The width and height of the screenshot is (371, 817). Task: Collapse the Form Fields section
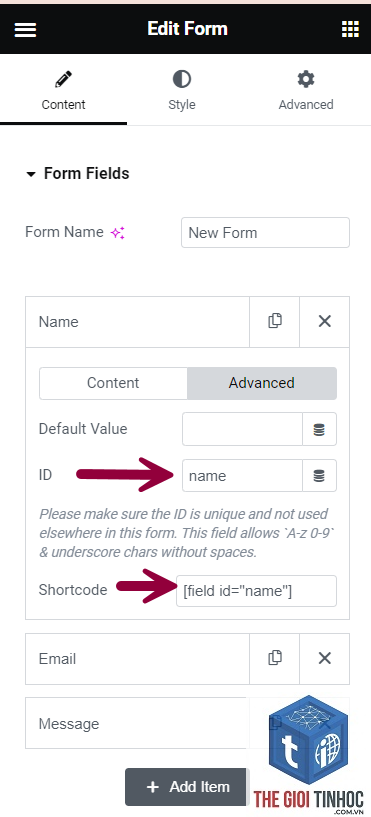tap(78, 174)
